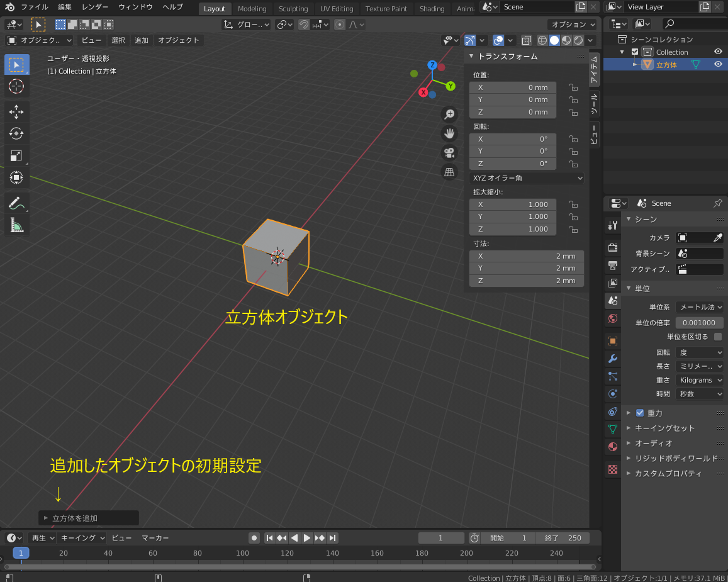Select the Annotate tool
Viewport: 728px width, 582px height.
click(17, 203)
